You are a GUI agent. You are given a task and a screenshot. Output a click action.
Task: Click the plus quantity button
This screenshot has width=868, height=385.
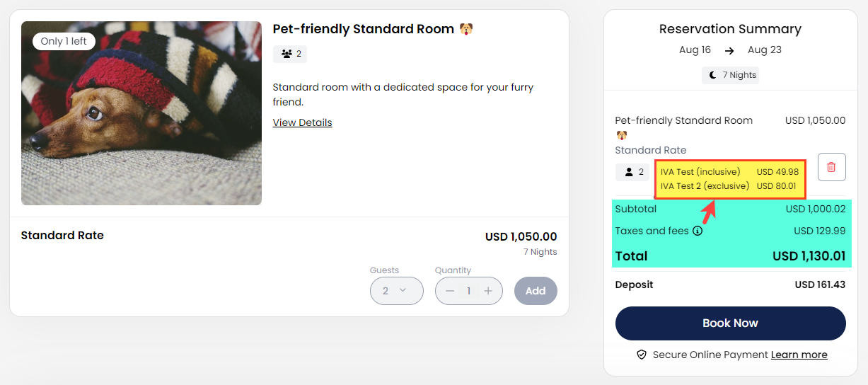coord(488,291)
